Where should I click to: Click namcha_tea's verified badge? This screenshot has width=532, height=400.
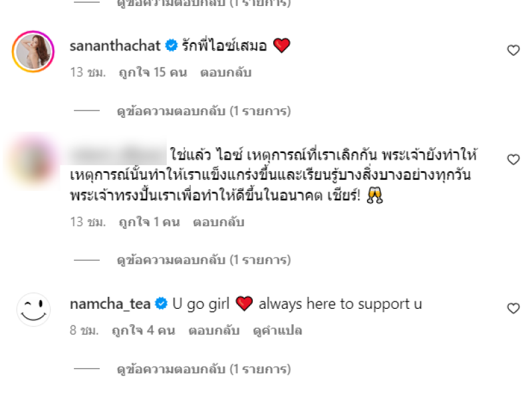pos(161,303)
